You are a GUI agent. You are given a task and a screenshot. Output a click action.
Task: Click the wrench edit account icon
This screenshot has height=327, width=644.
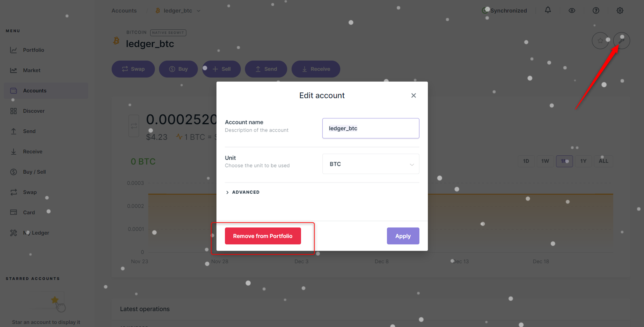pos(621,41)
